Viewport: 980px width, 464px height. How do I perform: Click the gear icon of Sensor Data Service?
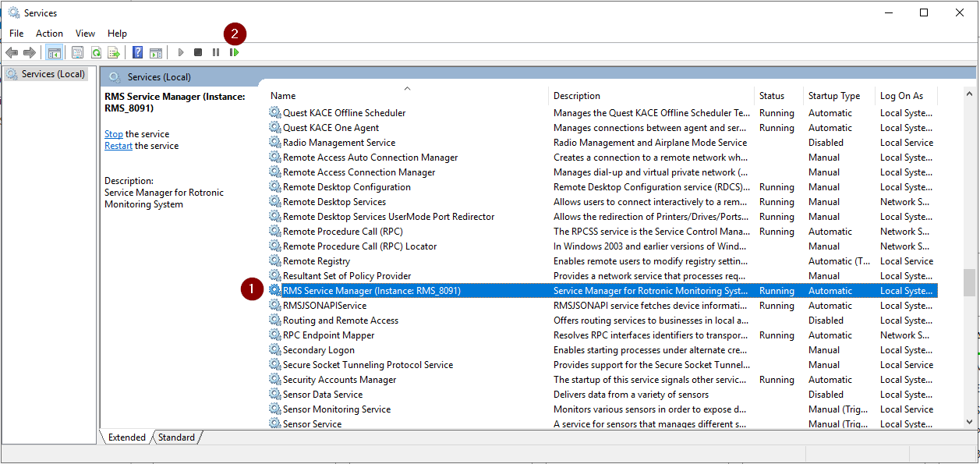(x=274, y=395)
